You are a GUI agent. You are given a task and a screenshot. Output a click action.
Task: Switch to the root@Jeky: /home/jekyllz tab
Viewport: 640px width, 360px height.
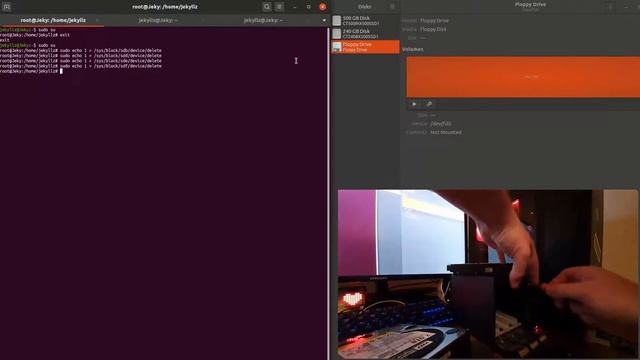coord(53,20)
